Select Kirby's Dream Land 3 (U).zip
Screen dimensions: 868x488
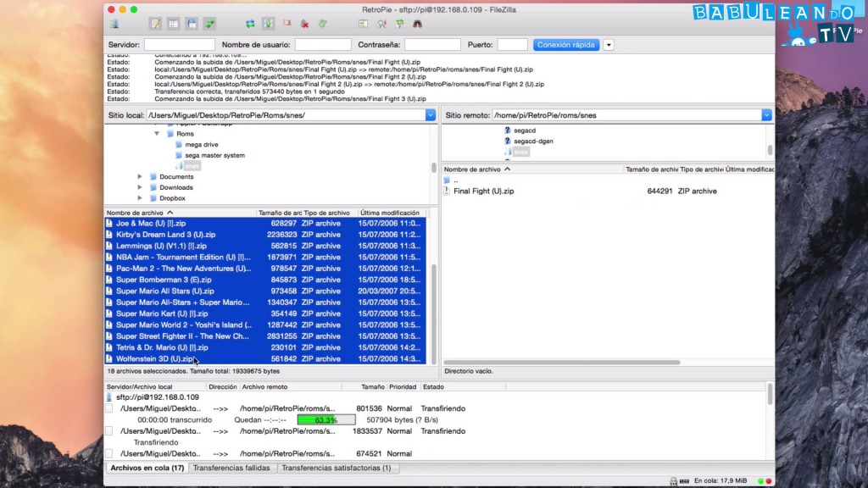pos(265,235)
